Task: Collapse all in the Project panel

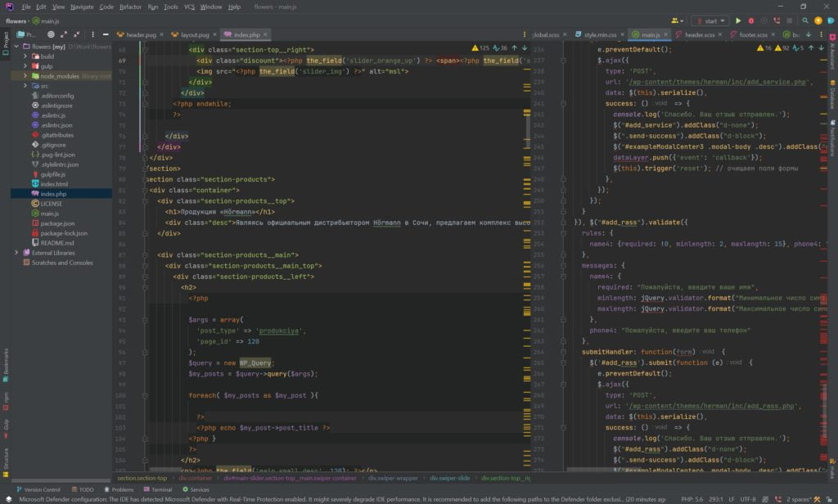Action: [x=77, y=35]
